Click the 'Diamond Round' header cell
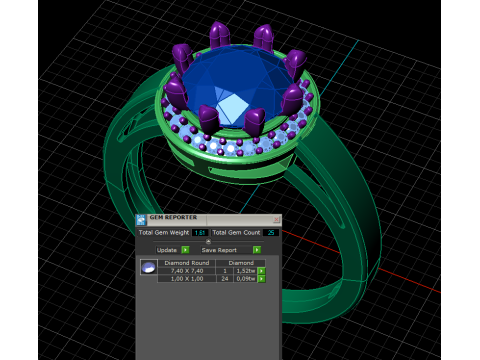 187,263
